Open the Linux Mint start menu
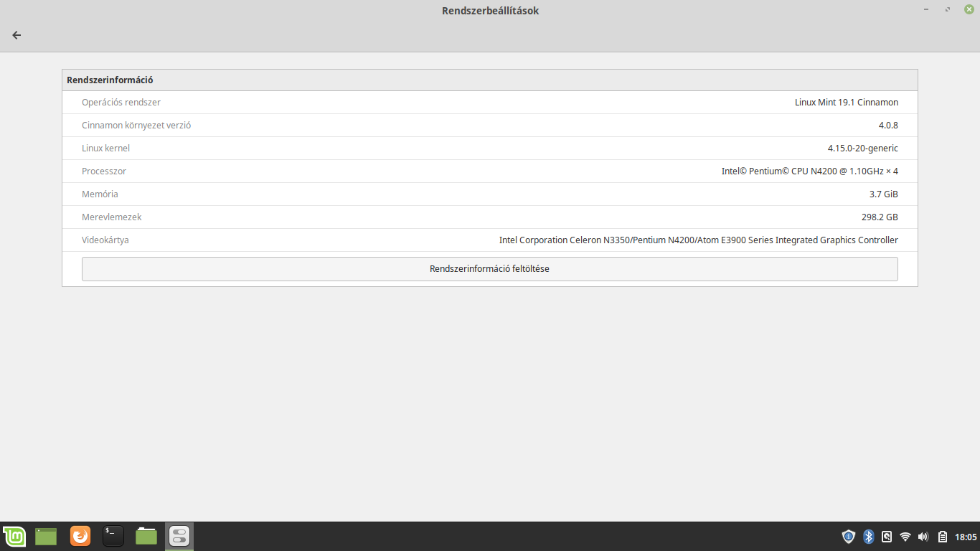 coord(14,536)
